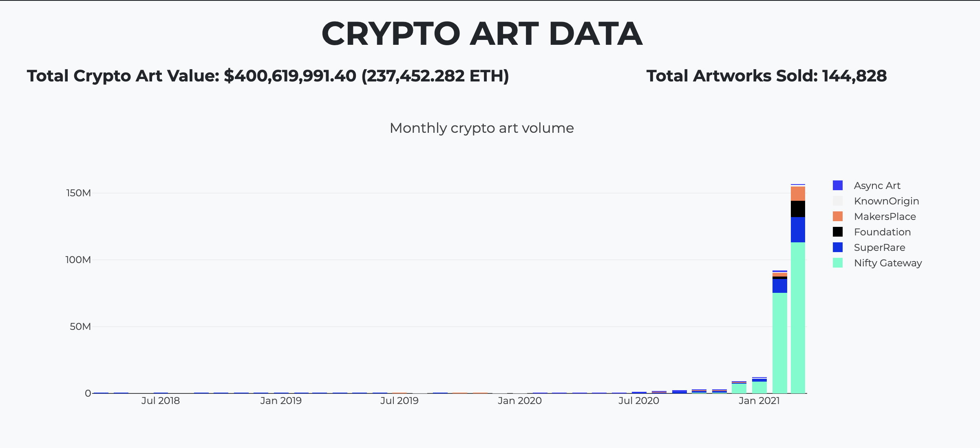Hide the Foundation series via its label
980x448 pixels.
(x=882, y=232)
